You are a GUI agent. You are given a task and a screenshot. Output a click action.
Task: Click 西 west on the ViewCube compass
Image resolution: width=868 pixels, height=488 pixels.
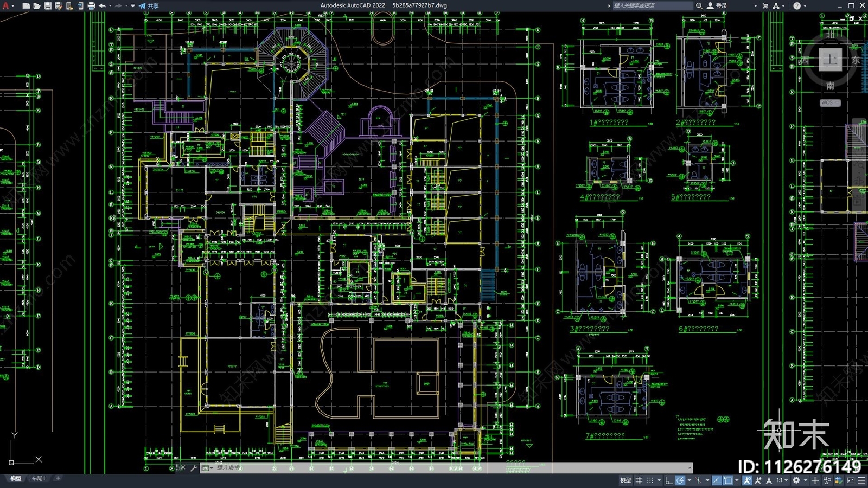point(805,60)
